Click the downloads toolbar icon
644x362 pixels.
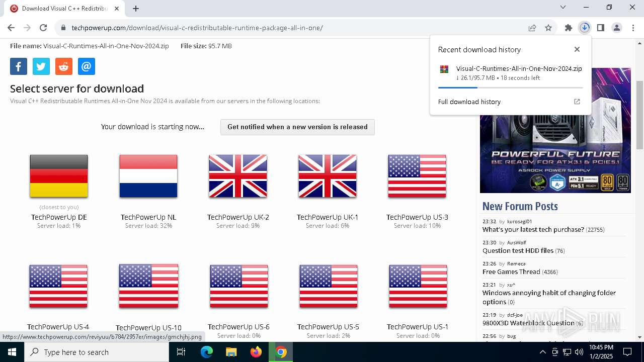[x=585, y=28]
